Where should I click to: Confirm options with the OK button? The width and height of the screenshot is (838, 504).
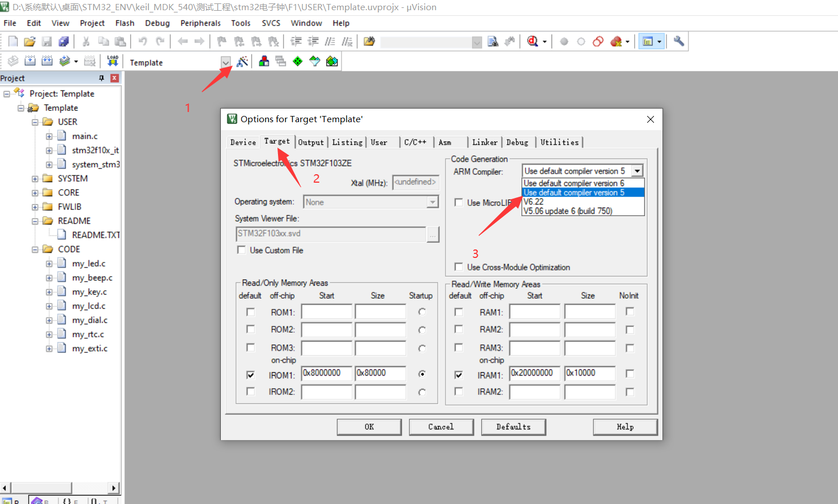click(x=369, y=427)
